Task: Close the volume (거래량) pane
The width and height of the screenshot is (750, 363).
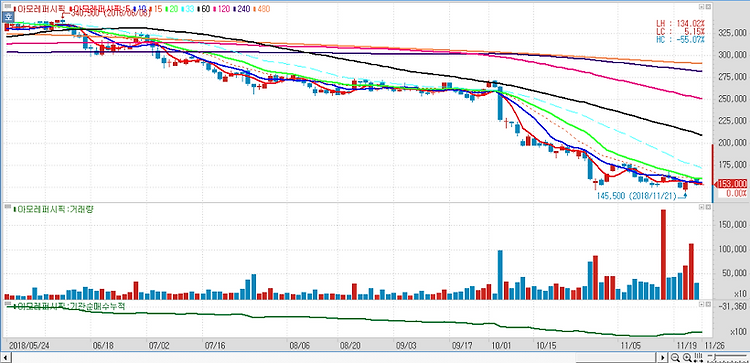Action: [x=707, y=208]
